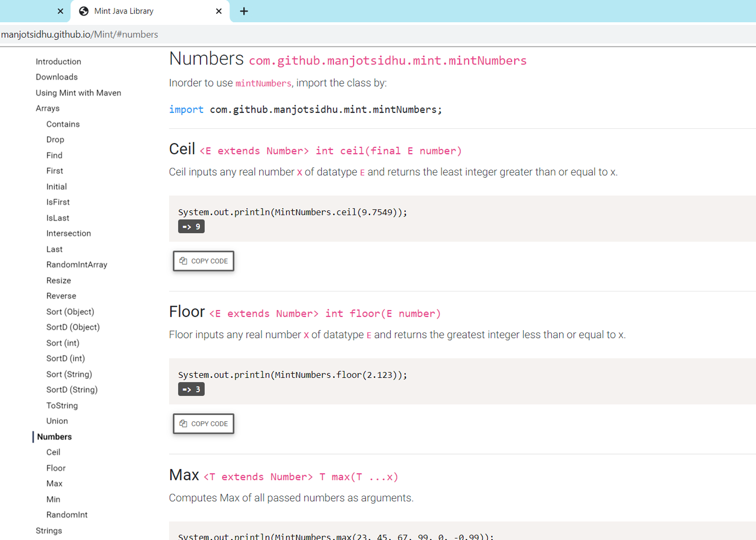Open the Downloads sidebar link

pos(57,77)
